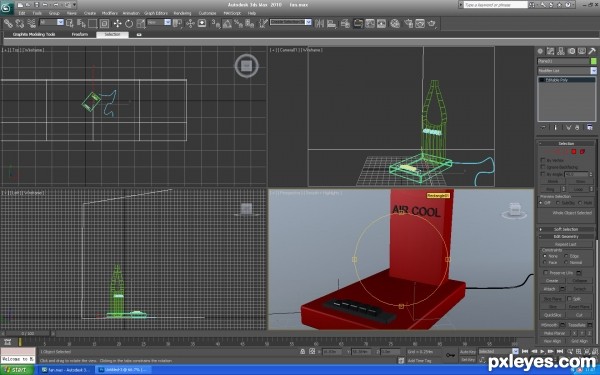600x375 pixels.
Task: Open the Utilities hammer panel tab
Action: coord(592,51)
